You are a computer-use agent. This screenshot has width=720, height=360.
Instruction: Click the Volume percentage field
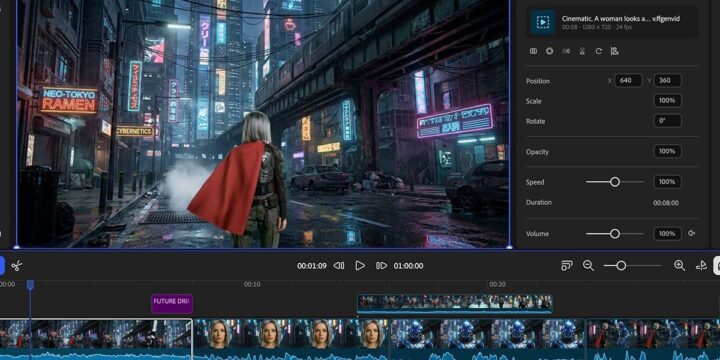pos(667,233)
